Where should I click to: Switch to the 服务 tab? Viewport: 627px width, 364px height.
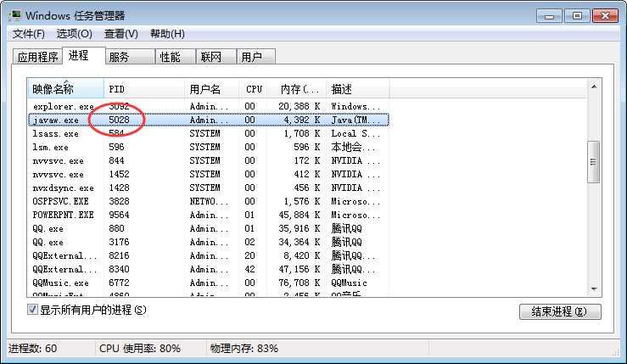pyautogui.click(x=130, y=57)
